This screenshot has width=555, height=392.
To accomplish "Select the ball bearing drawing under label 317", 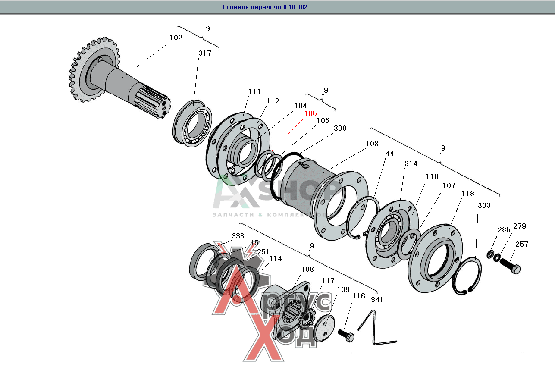I will coord(193,122).
